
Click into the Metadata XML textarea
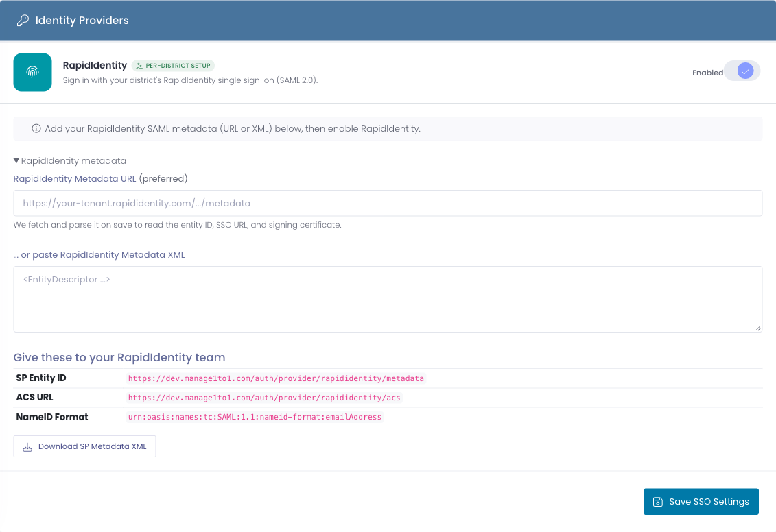(388, 299)
